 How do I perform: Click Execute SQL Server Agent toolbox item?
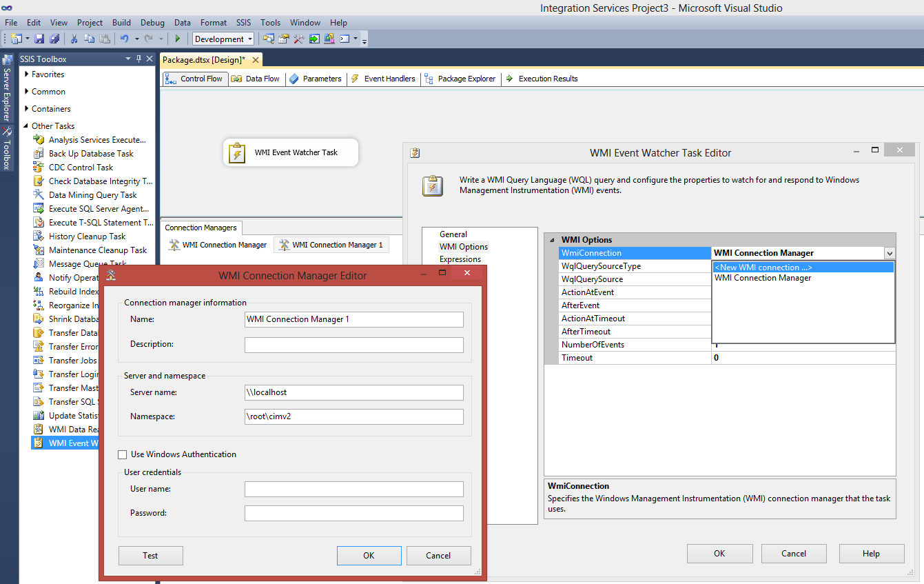pos(99,209)
